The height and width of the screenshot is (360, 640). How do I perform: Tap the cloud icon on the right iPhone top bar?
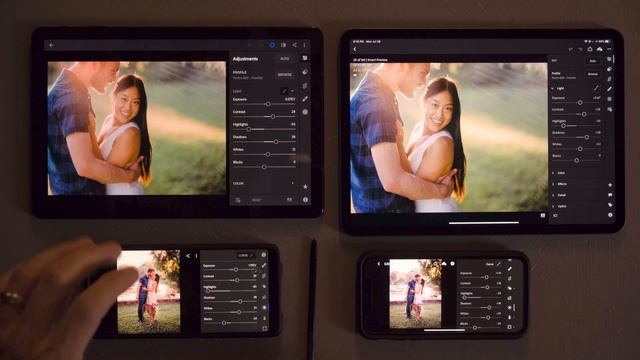443,264
